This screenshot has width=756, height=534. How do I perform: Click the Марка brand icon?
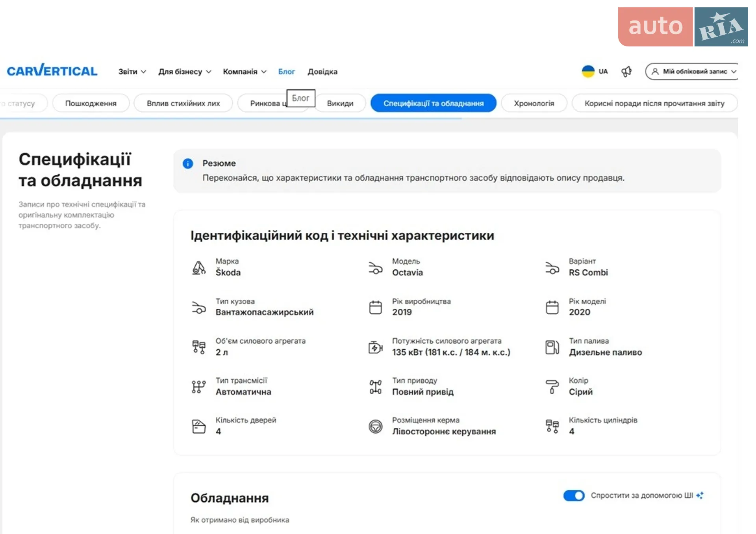(199, 268)
